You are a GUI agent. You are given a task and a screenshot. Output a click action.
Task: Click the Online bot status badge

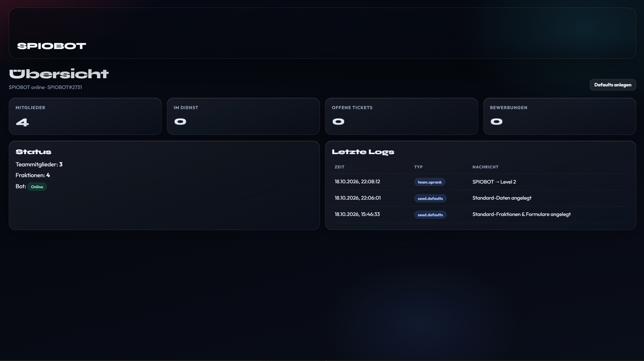(x=37, y=187)
